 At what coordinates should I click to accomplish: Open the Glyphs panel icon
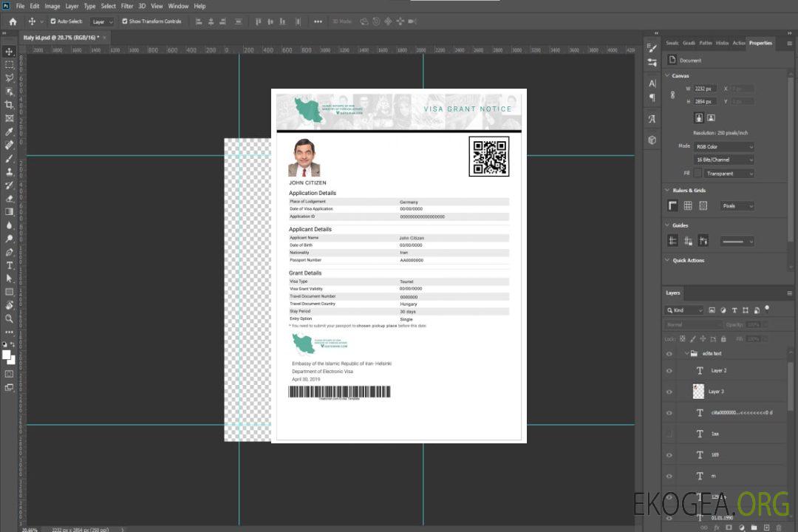[652, 119]
